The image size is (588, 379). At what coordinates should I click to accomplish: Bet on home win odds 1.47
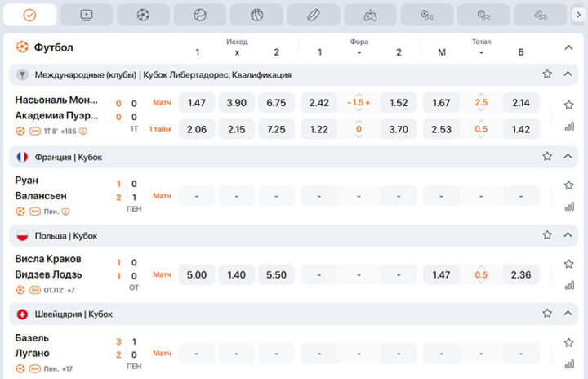(196, 103)
